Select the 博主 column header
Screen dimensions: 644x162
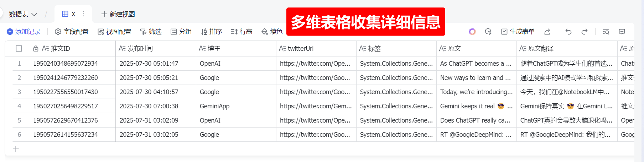pos(236,49)
